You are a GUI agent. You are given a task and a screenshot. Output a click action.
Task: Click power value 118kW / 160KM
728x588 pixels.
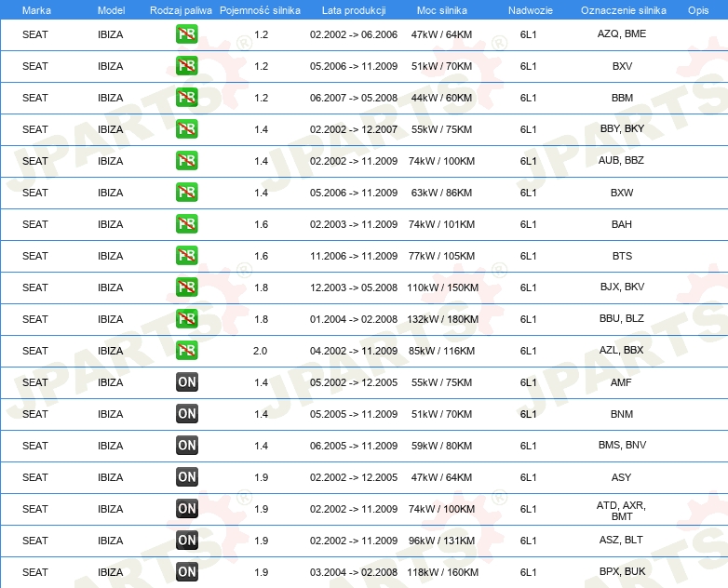pyautogui.click(x=442, y=572)
